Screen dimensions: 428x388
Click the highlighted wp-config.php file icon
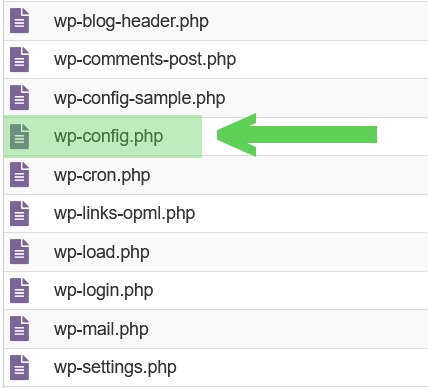click(20, 136)
